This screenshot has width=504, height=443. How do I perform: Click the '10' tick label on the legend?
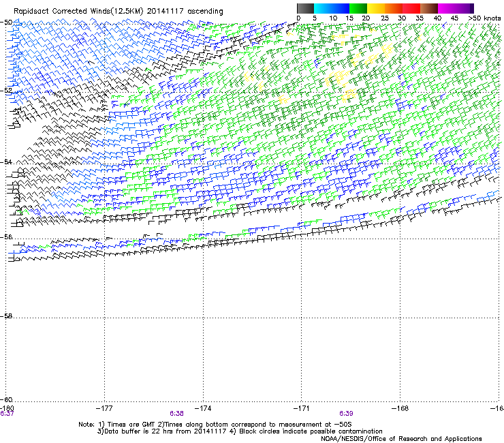tap(333, 18)
